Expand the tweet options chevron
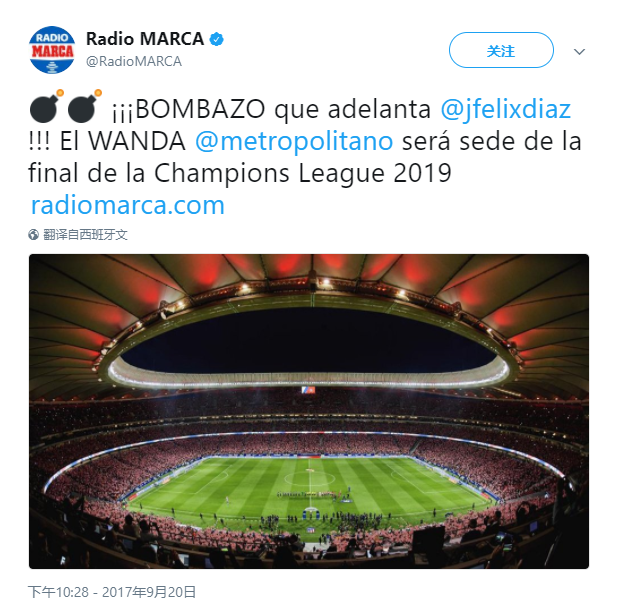Screen dimensions: 622x612 (579, 52)
